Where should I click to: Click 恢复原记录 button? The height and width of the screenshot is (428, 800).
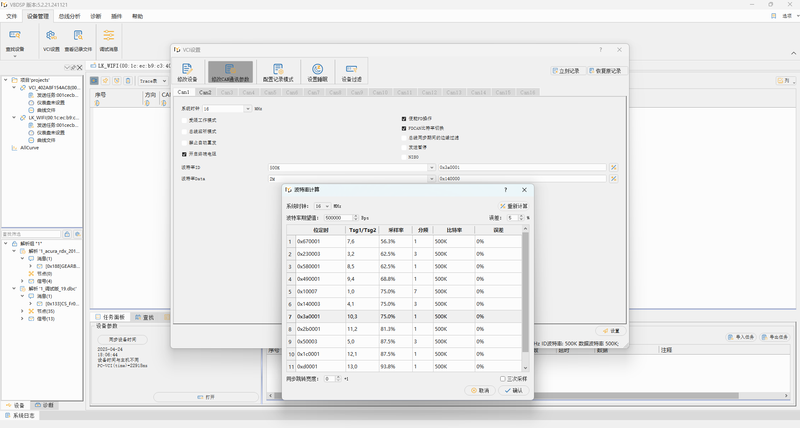606,71
